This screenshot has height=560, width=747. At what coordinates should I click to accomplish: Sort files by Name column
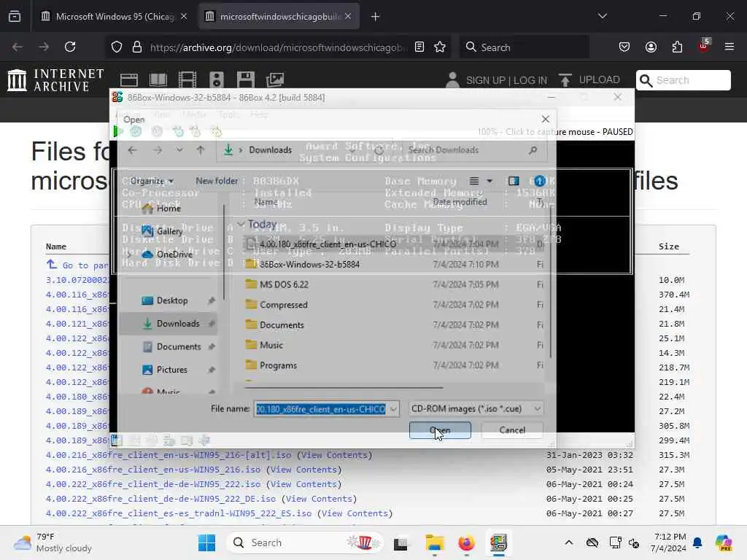tap(266, 202)
